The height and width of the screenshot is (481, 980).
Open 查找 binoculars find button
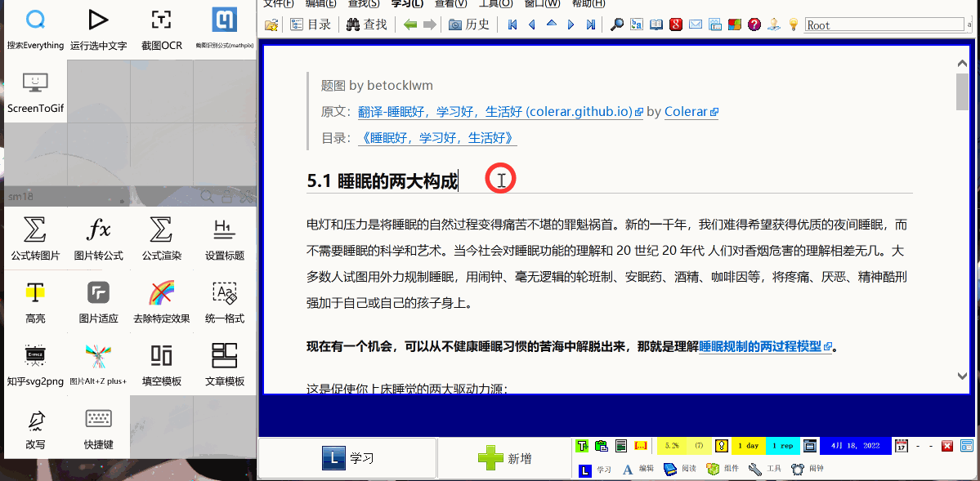(x=367, y=25)
